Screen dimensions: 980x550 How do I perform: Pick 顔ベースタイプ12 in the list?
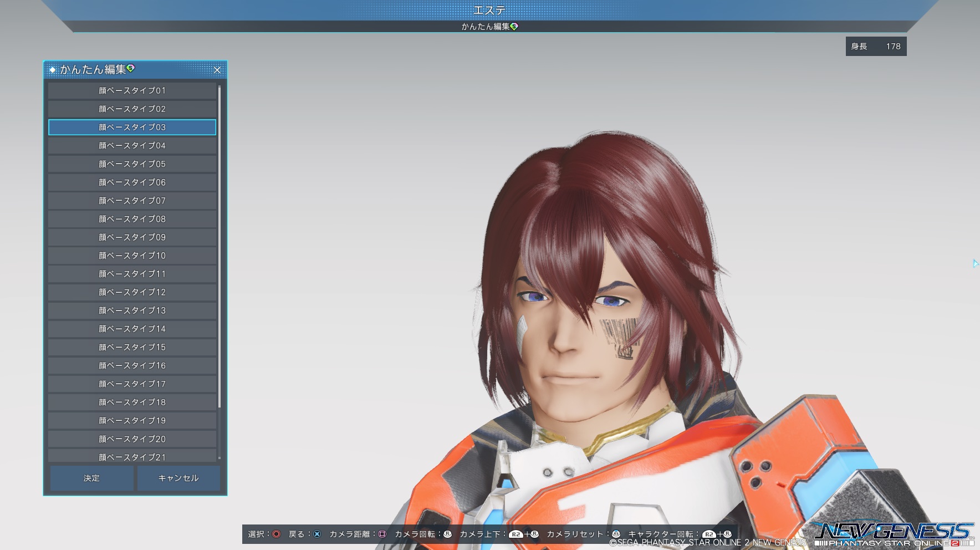(132, 292)
